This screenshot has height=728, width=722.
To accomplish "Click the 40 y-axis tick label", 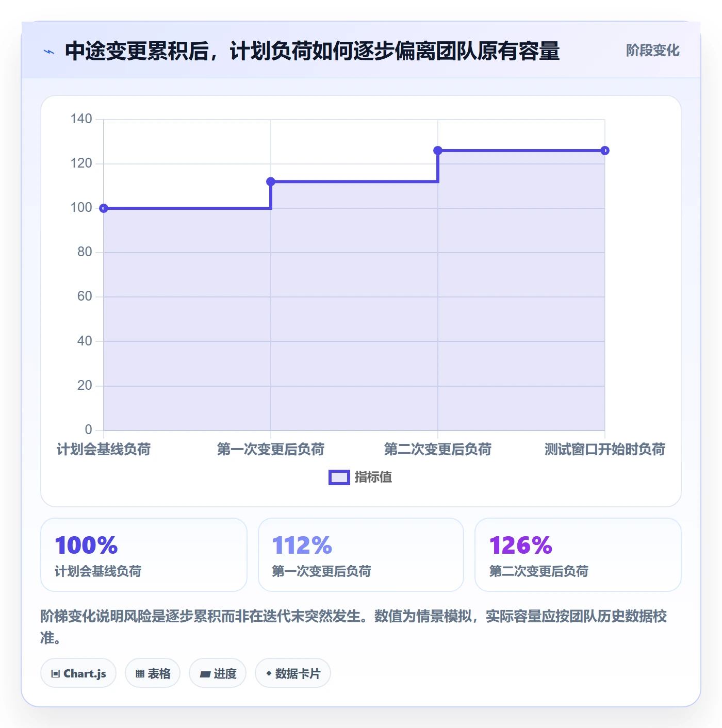I will (x=85, y=341).
